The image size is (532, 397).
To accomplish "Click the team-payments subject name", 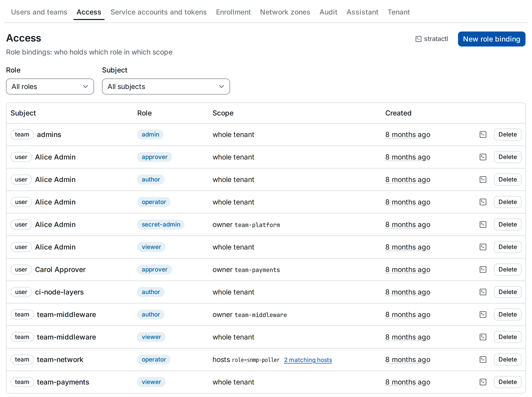I will (x=63, y=382).
